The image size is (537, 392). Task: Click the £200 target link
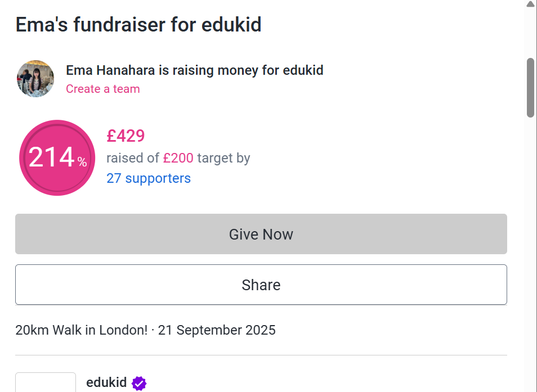click(x=178, y=158)
